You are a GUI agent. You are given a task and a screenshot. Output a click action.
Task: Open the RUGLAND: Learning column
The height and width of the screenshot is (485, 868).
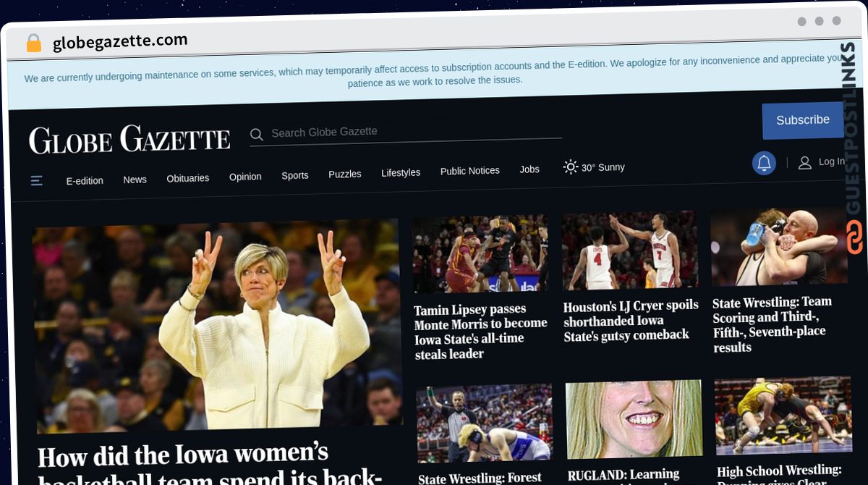coord(624,476)
